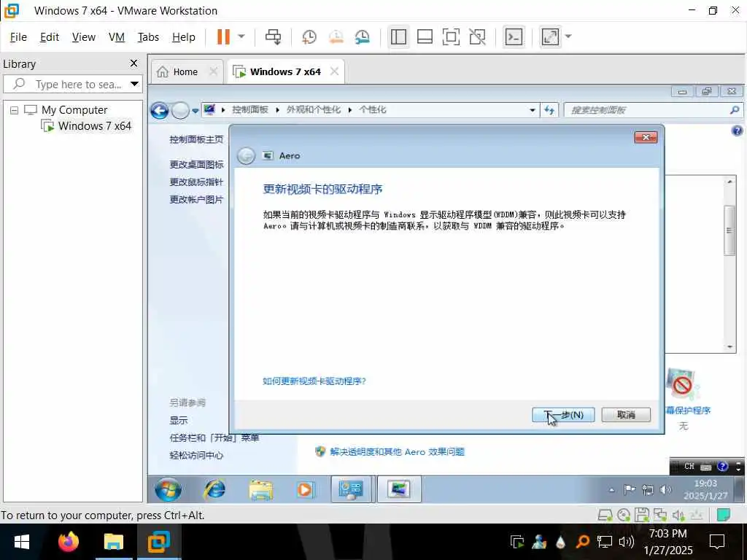Open the library search dropdown arrow

[135, 85]
